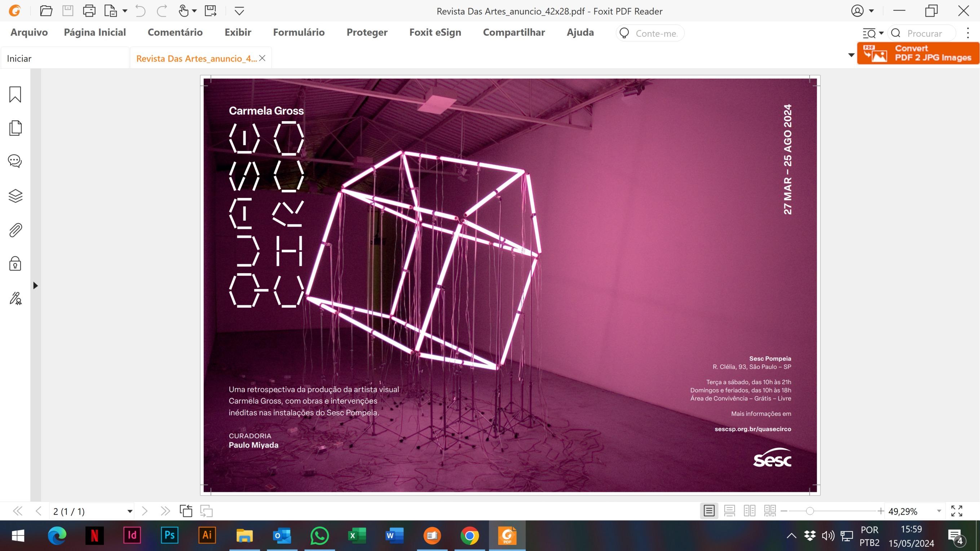Expand the page number dropdown
This screenshot has height=551, width=980.
click(x=130, y=511)
